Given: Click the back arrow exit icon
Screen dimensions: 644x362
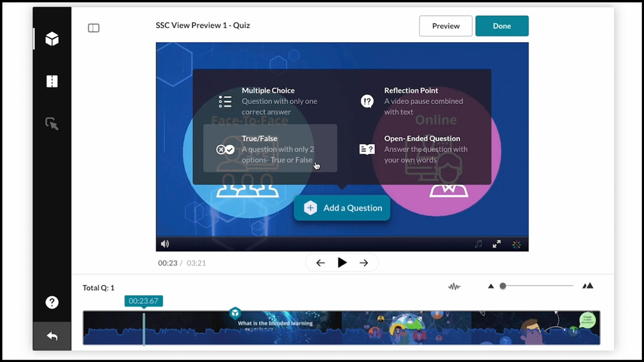Looking at the screenshot, I should coord(52,336).
